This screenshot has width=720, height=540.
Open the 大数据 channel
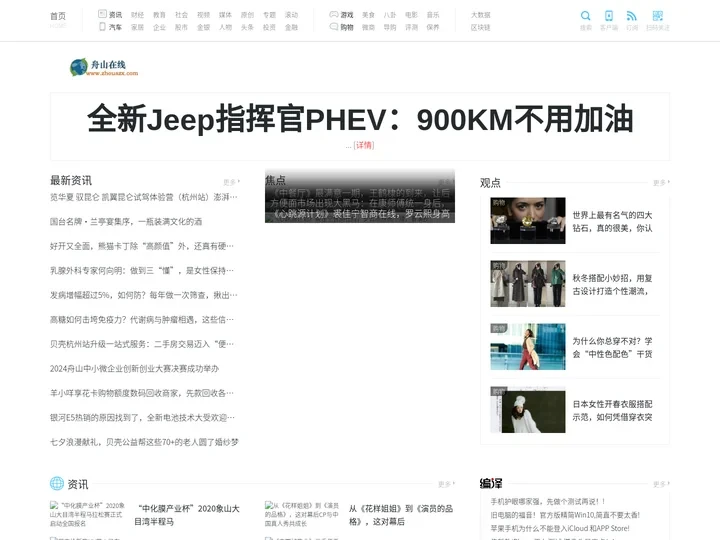point(481,15)
